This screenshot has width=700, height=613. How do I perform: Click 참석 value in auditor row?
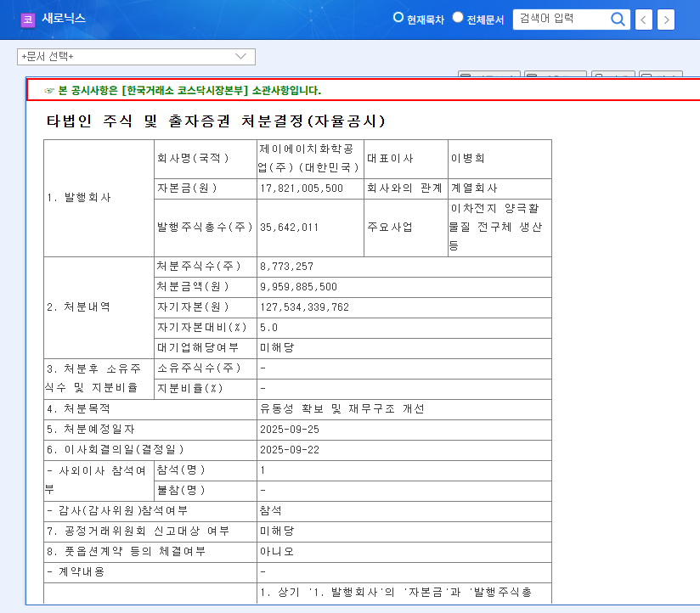click(270, 511)
